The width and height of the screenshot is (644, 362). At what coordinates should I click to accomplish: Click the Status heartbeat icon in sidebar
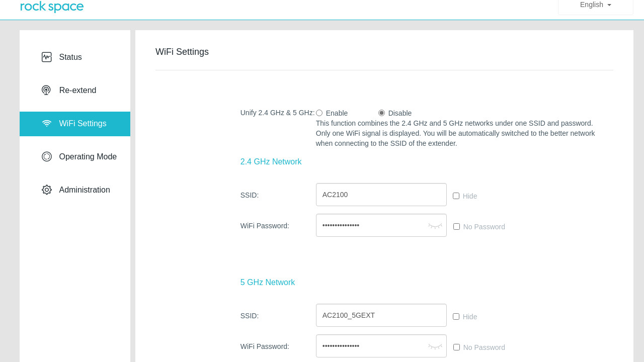pos(47,57)
